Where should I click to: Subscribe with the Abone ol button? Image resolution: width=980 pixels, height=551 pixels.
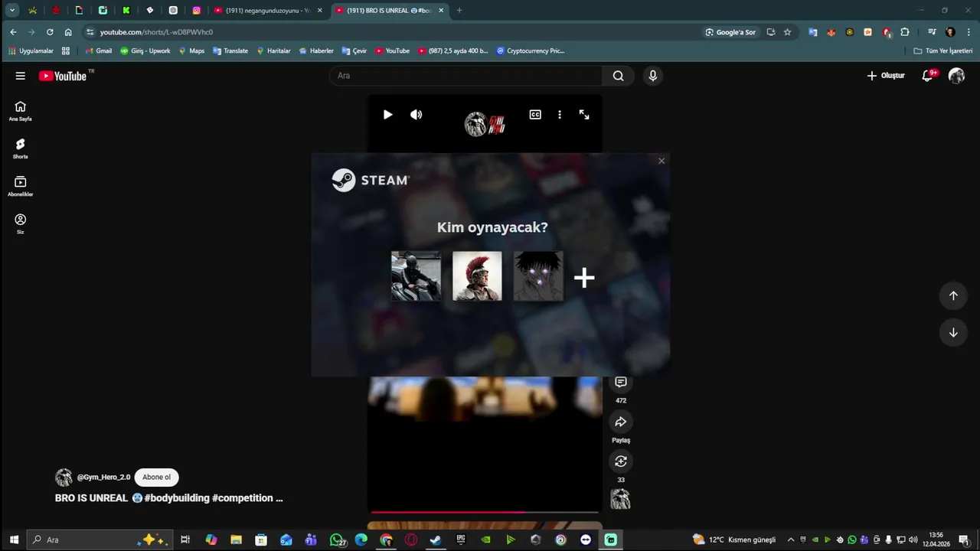click(x=156, y=478)
